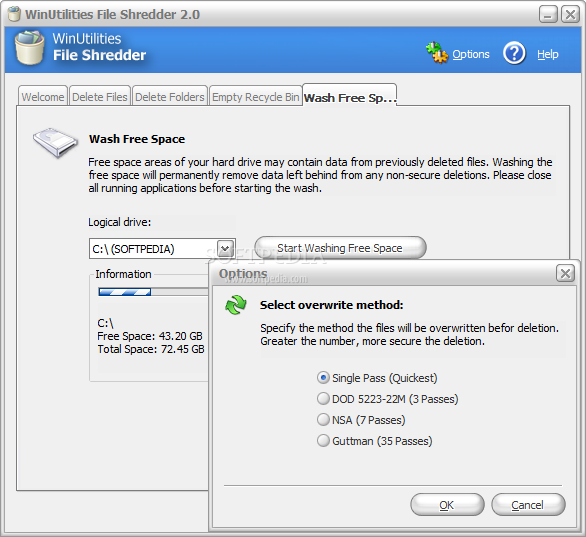Screen dimensions: 586x537
Task: Click the 'Free Space: 43.20 GB' text
Action: (x=150, y=336)
